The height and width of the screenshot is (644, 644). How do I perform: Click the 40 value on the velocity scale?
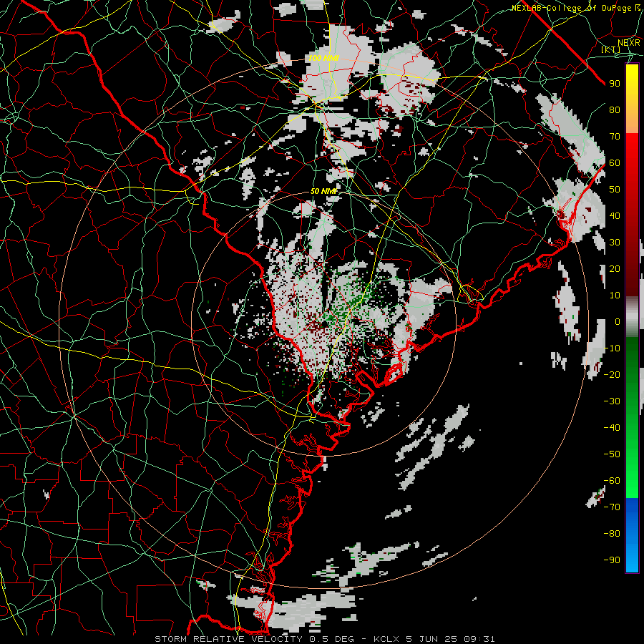[x=615, y=215]
